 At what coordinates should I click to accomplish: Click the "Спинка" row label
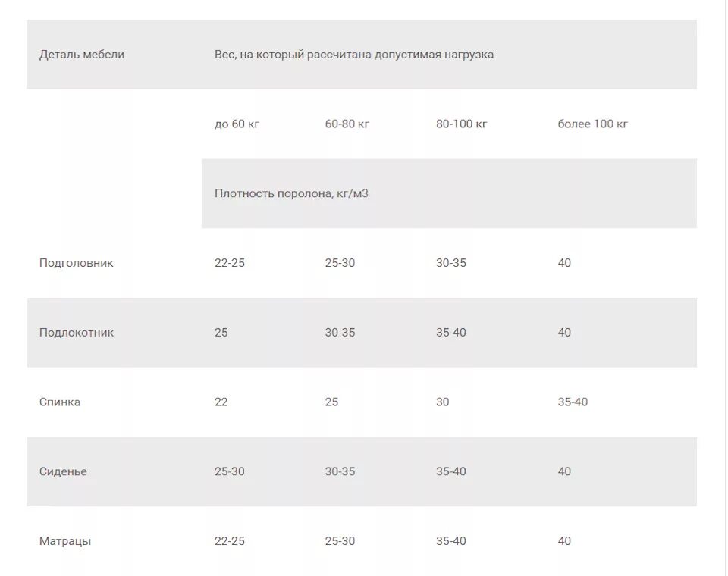click(60, 402)
